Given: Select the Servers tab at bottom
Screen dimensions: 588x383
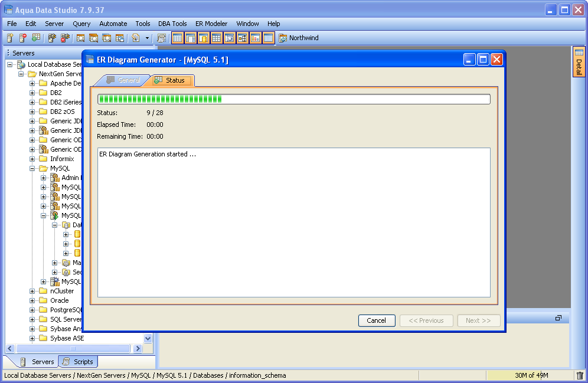Looking at the screenshot, I should tap(37, 361).
